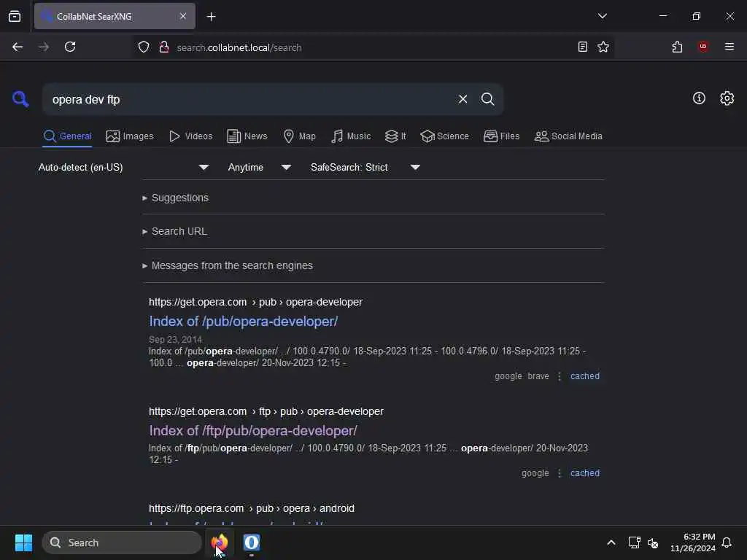Reload the page with the refresh icon
The image size is (747, 560).
click(70, 47)
